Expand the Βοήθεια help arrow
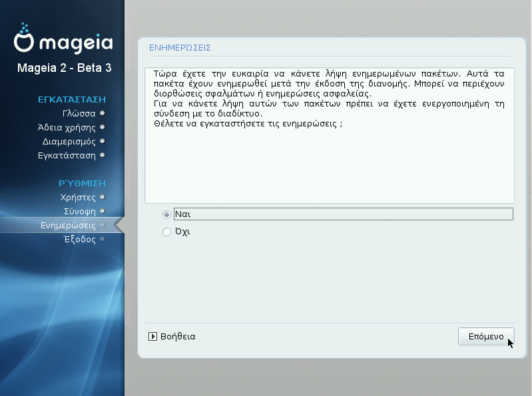Screen dimensions: 532x396 [152, 336]
